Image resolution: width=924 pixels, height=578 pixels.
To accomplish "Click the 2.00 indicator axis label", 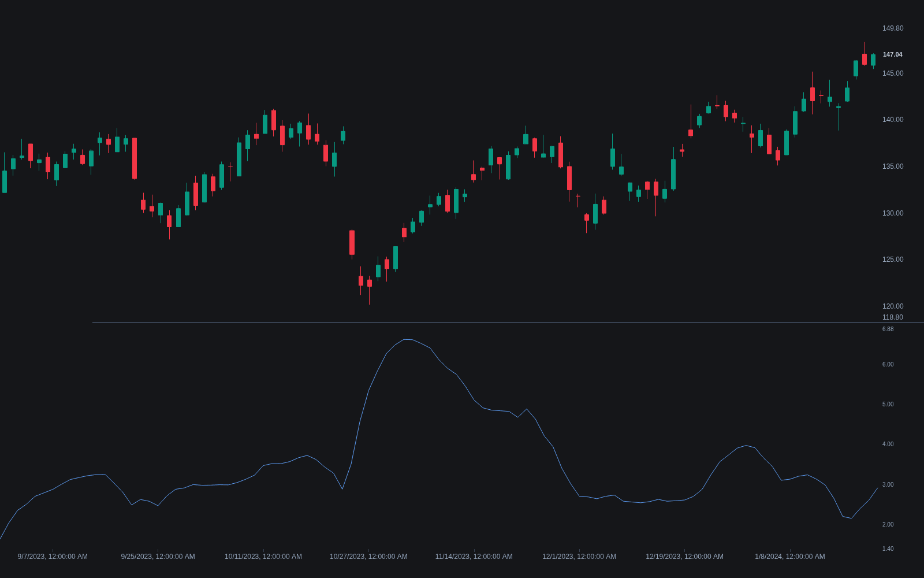I will 888,525.
